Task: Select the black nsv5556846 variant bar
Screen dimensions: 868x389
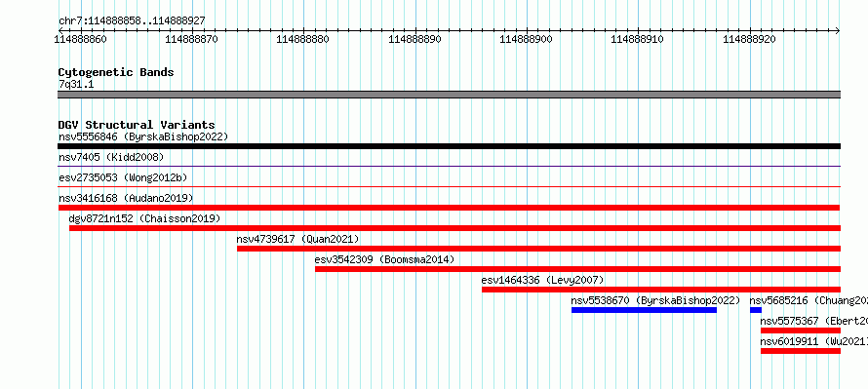Action: (450, 146)
